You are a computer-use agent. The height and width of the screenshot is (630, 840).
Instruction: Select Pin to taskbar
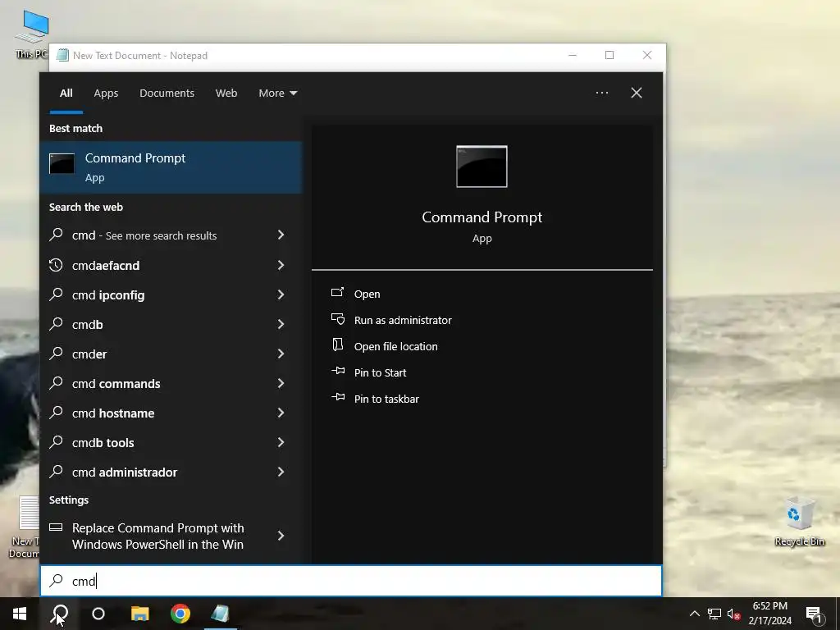[x=375, y=399]
